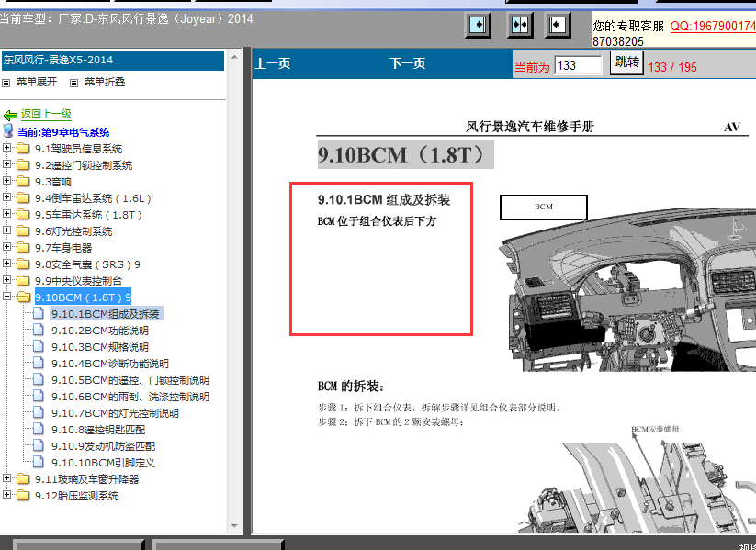Click the 跳转 jump button
Viewport: 756px width, 550px height.
pyautogui.click(x=626, y=62)
